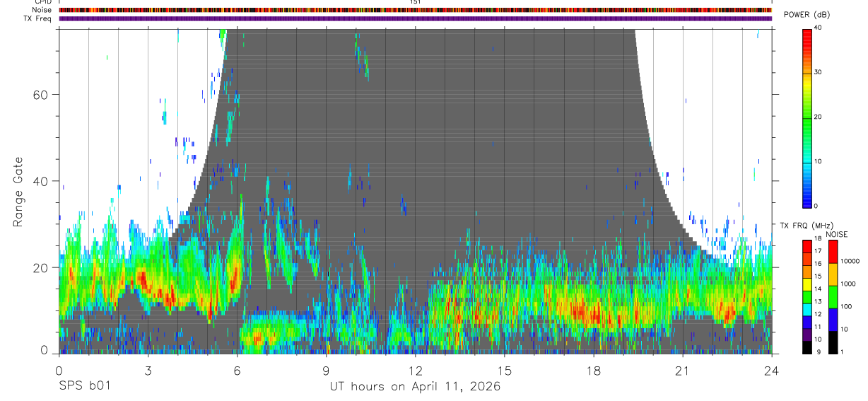The height and width of the screenshot is (401, 868).
Task: Click the Noise color strip above the plot
Action: (415, 10)
